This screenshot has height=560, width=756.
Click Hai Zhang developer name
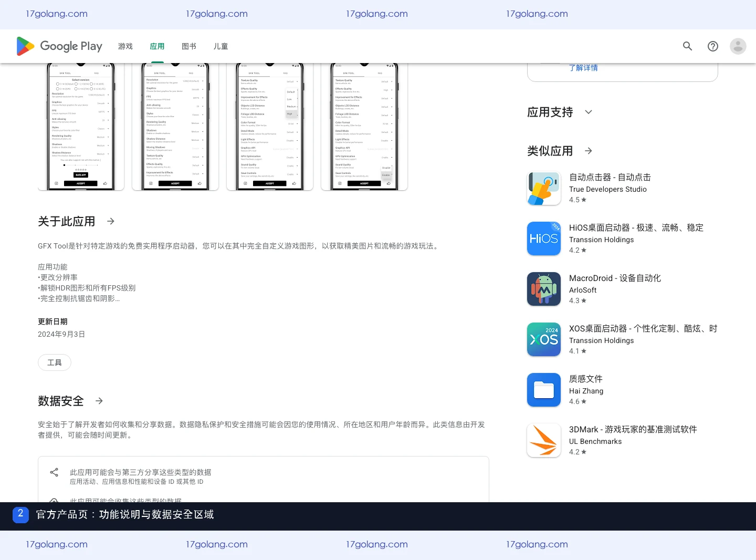click(x=586, y=391)
